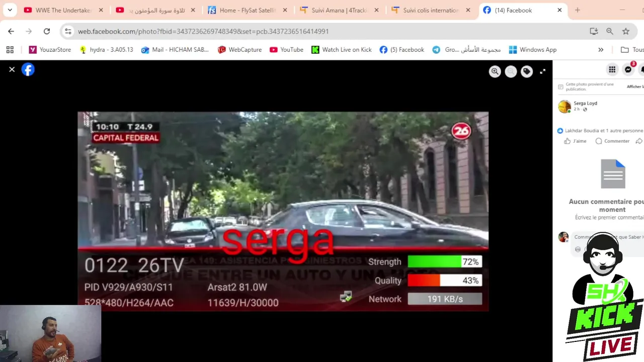This screenshot has width=644, height=362.
Task: Close the FlySat Satellite tab
Action: 284,10
